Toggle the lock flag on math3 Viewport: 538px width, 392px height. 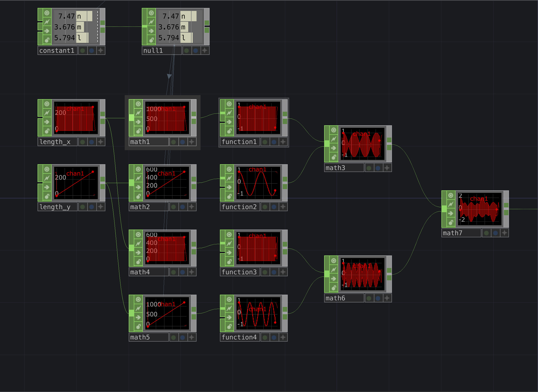tap(334, 157)
